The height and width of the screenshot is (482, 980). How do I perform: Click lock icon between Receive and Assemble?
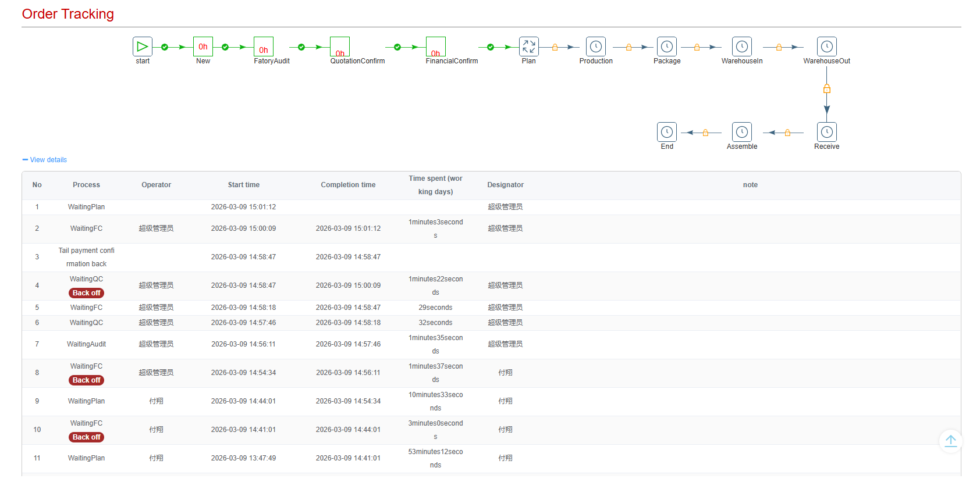787,133
